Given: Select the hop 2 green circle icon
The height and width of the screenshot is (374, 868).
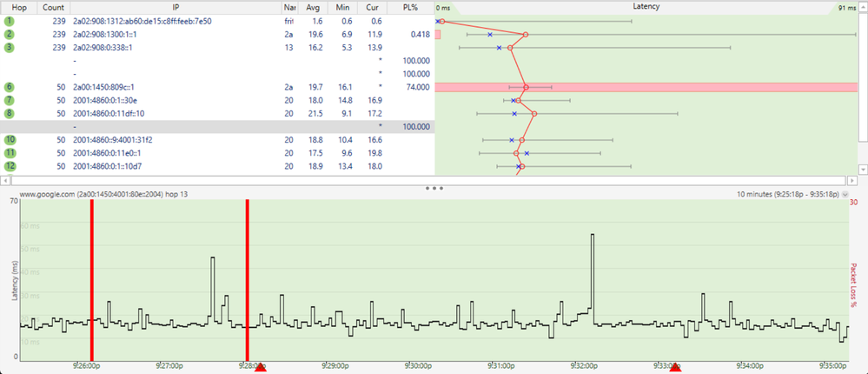Looking at the screenshot, I should point(10,34).
